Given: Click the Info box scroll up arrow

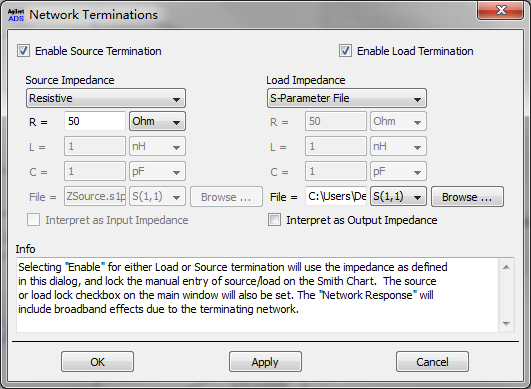Looking at the screenshot, I should [x=506, y=267].
